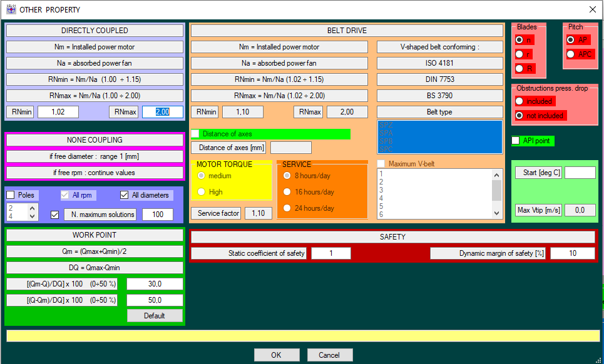Screen dimensions: 604x364
Task: Set obstructions pressure drop to included
Action: click(519, 101)
